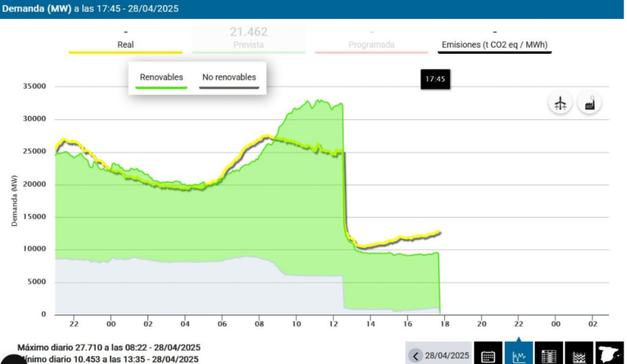The height and width of the screenshot is (364, 627).
Task: Select the No renovables legend tab
Action: (229, 77)
